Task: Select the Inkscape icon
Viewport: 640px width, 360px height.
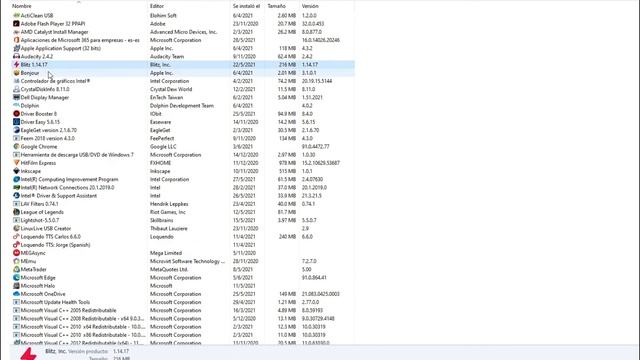Action: point(16,171)
